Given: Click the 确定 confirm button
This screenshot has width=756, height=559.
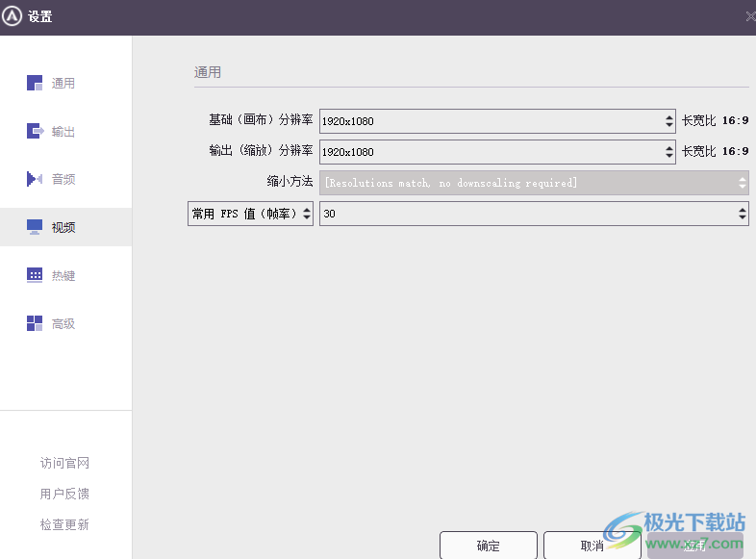Looking at the screenshot, I should (x=488, y=546).
